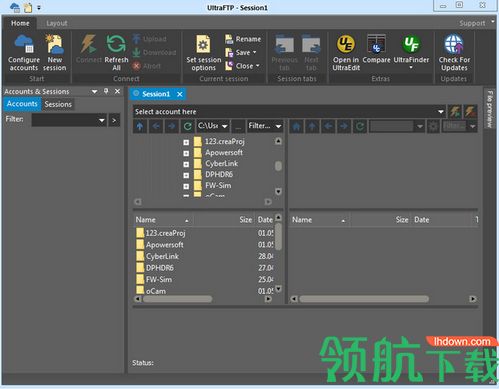Close the Session1 tab
499x389 pixels.
point(180,94)
